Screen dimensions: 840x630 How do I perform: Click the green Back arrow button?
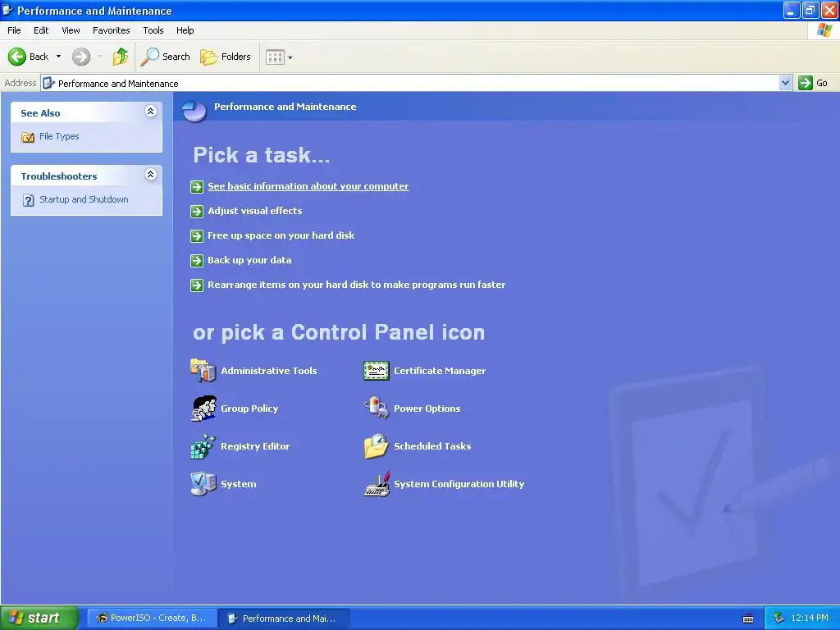[x=17, y=57]
